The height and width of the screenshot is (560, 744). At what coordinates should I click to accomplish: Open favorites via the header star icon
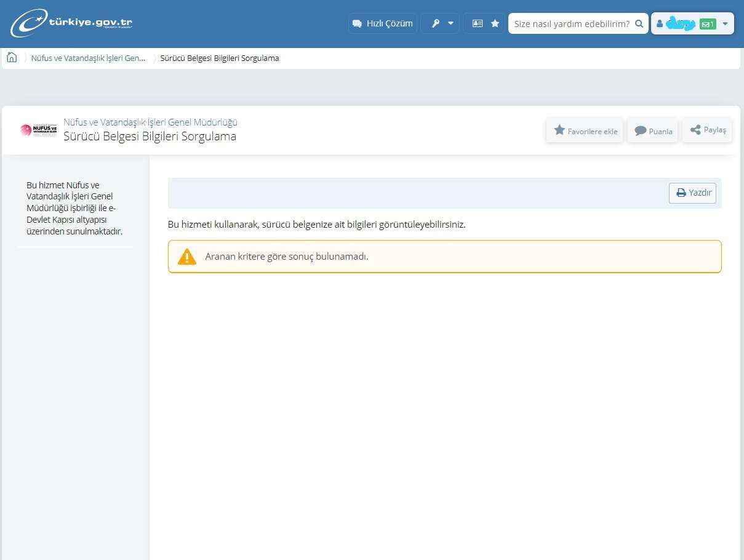(495, 23)
